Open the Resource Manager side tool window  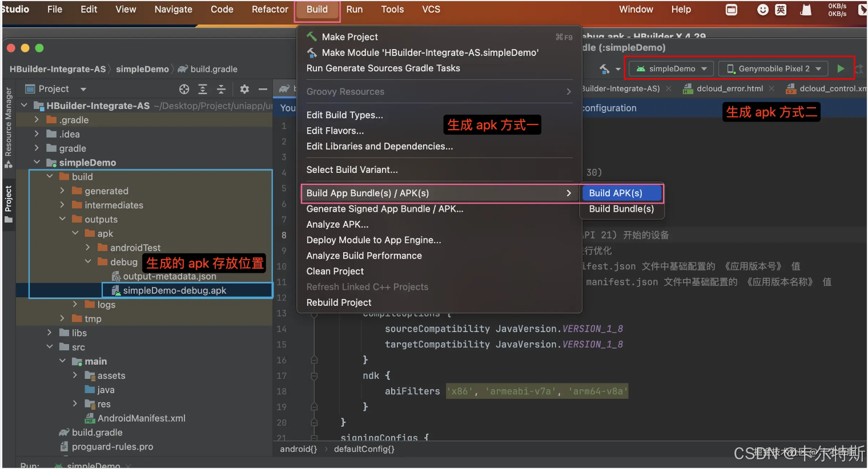point(9,128)
